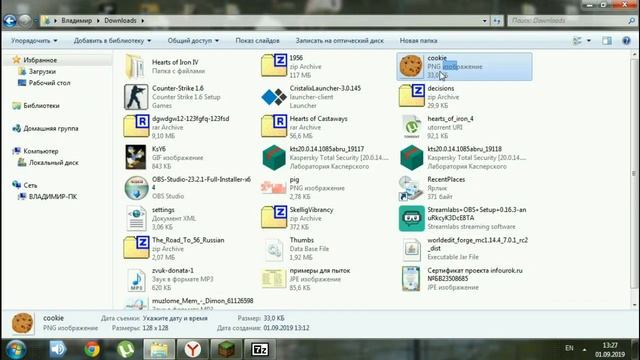Select the Hearts of Castaways rar icon

coord(274,127)
